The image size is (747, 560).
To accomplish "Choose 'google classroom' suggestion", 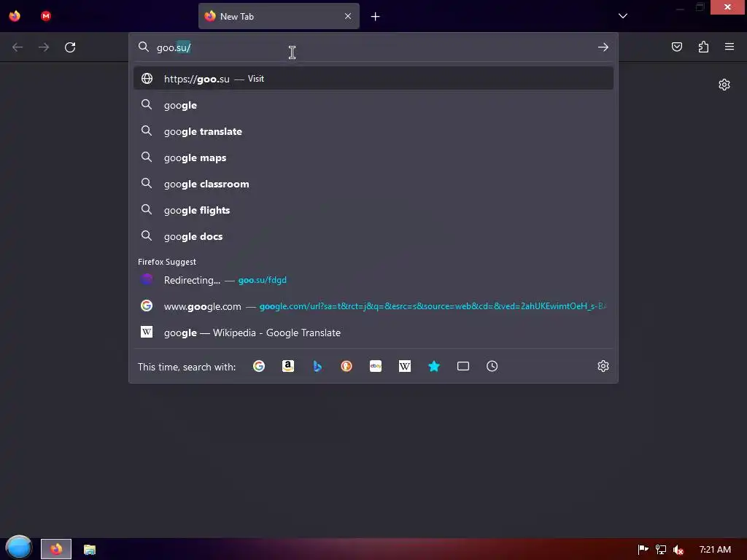I will tap(373, 184).
